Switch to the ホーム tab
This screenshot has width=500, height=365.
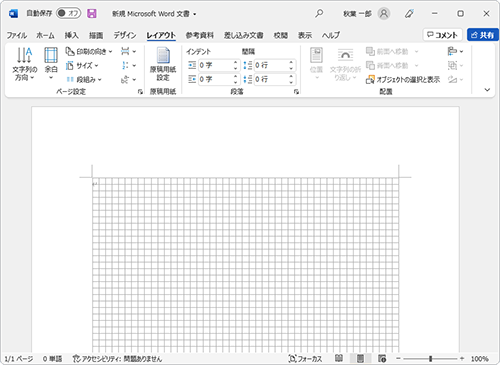(45, 35)
